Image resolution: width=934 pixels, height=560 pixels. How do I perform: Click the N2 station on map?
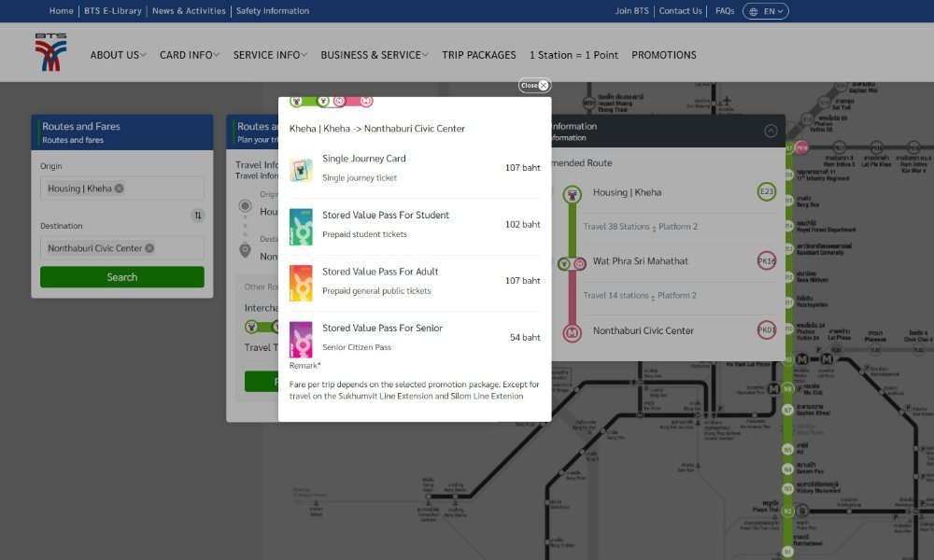787,511
